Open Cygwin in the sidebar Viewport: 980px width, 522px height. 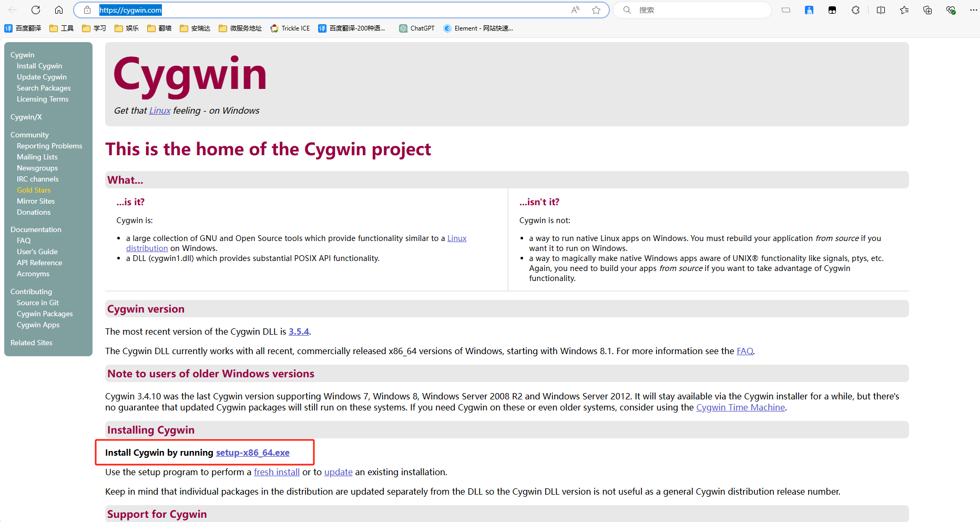pyautogui.click(x=23, y=55)
